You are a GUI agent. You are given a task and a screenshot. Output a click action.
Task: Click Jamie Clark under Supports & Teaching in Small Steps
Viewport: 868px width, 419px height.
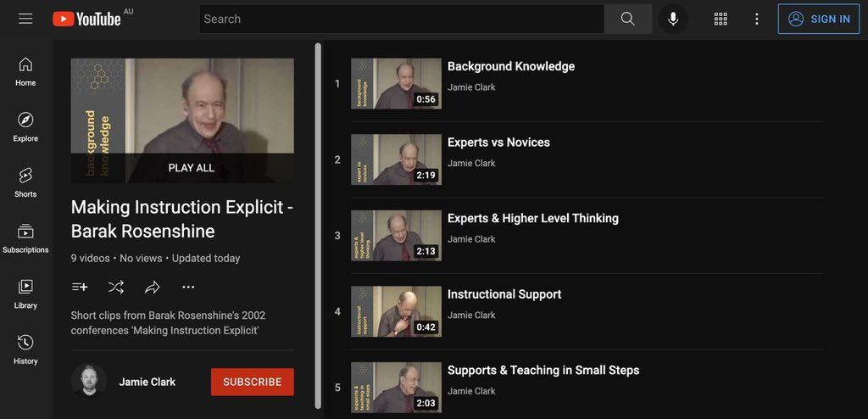tap(471, 391)
